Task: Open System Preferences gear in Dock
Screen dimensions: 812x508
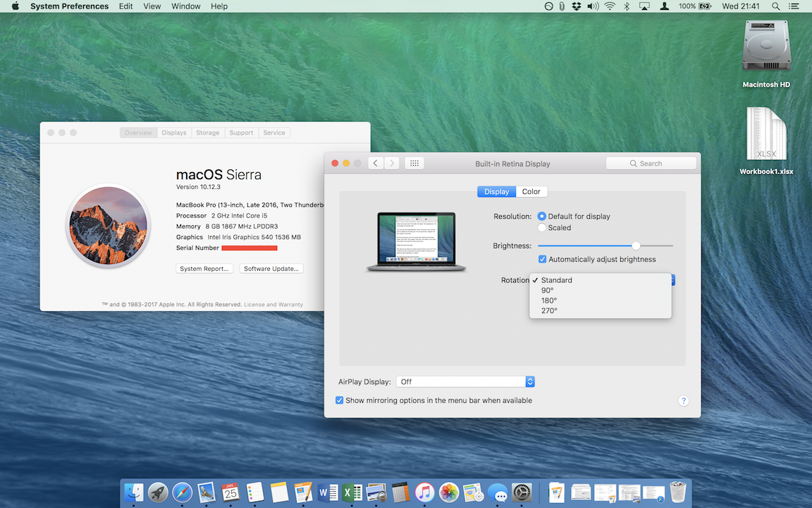Action: click(522, 492)
